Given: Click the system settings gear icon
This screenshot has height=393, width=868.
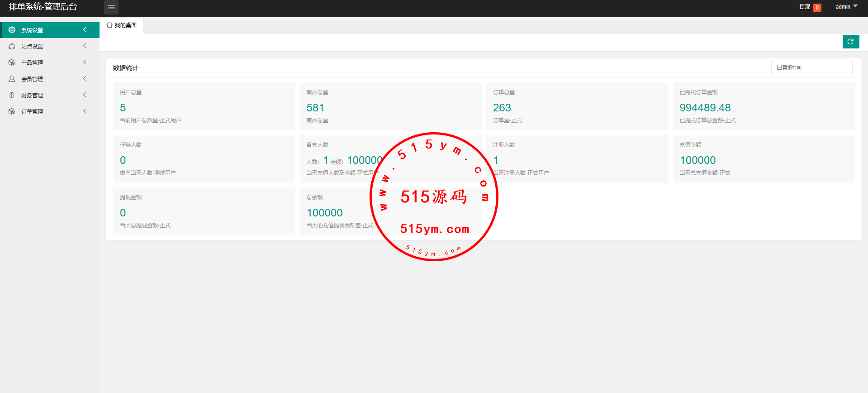Looking at the screenshot, I should [x=12, y=30].
